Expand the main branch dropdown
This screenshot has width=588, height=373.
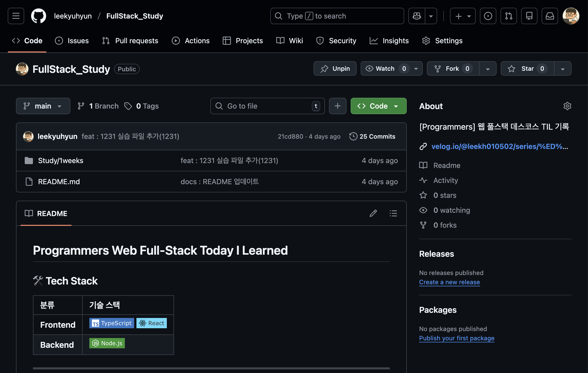click(43, 106)
